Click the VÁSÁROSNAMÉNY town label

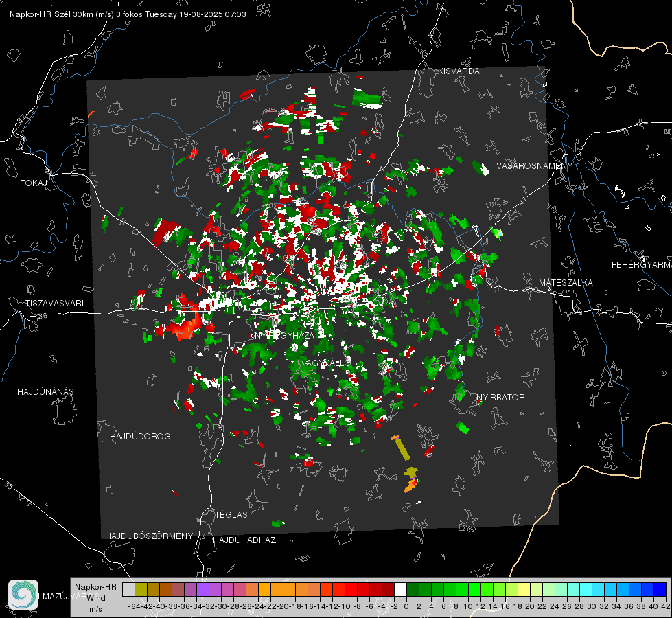click(535, 166)
